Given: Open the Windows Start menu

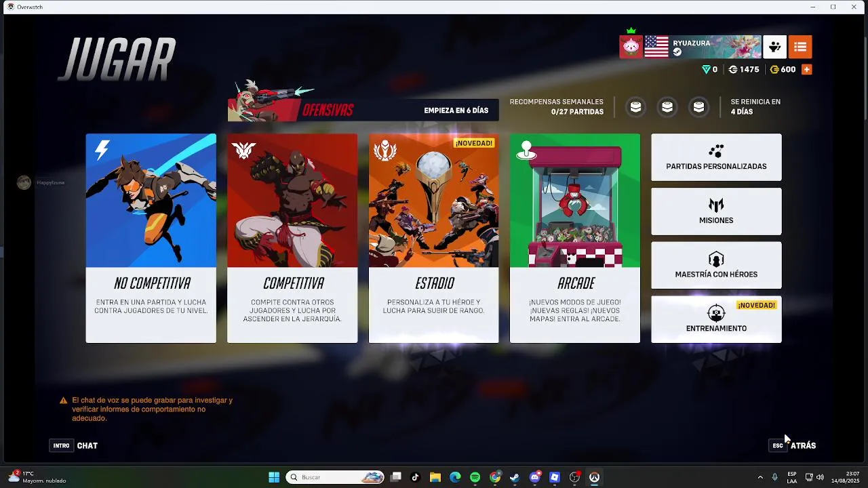Looking at the screenshot, I should click(274, 477).
